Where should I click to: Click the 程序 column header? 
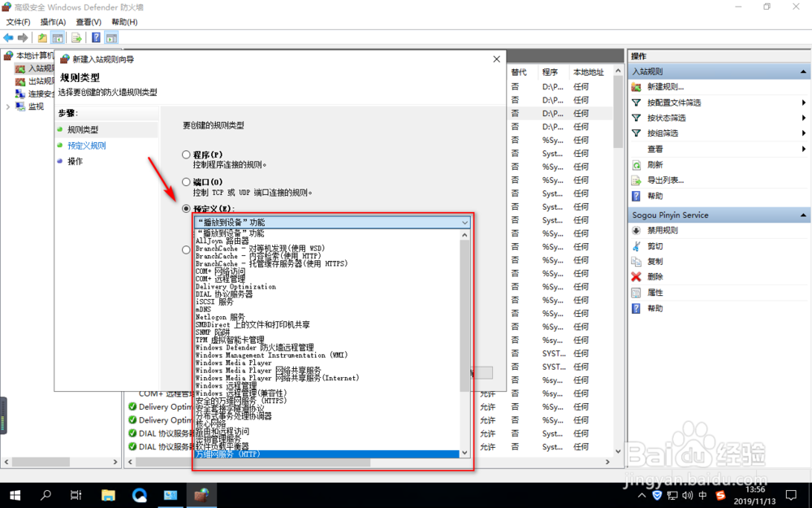[550, 72]
